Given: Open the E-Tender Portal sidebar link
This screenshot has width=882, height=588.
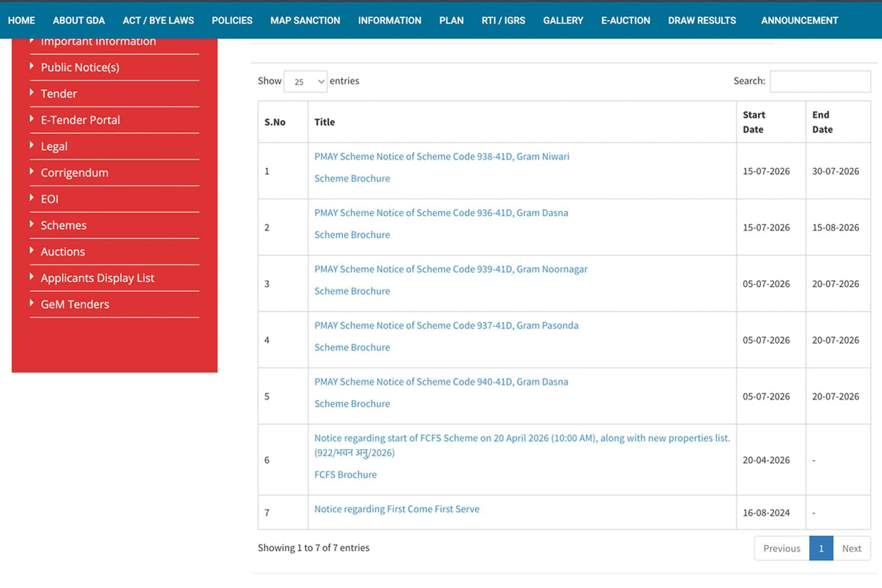Looking at the screenshot, I should click(x=80, y=120).
